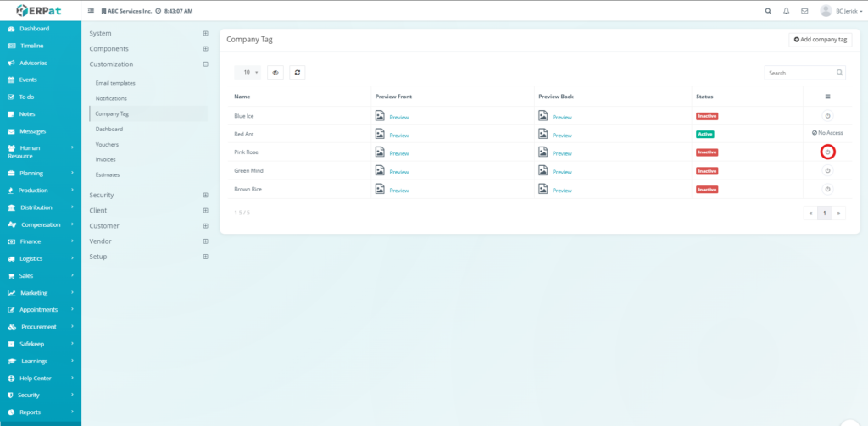Select Vouchers in Customization menu
The image size is (868, 426).
pos(107,144)
